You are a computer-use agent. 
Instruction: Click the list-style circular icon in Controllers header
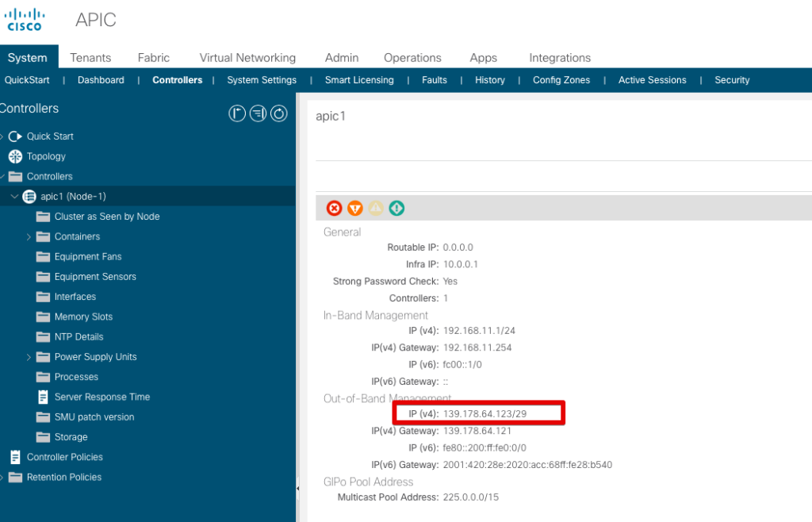[258, 113]
